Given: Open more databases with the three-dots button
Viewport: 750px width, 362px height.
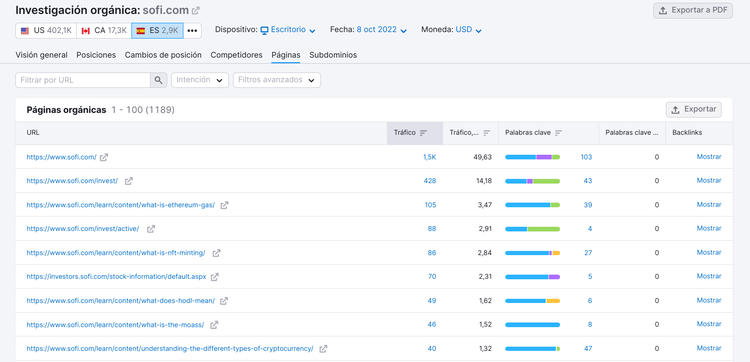Looking at the screenshot, I should click(192, 31).
